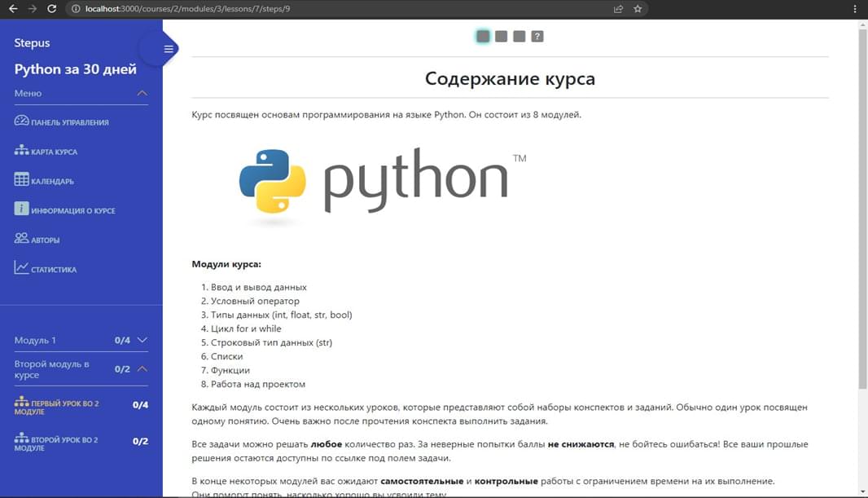Click the course map tree icon
The width and height of the screenshot is (868, 498).
click(22, 151)
